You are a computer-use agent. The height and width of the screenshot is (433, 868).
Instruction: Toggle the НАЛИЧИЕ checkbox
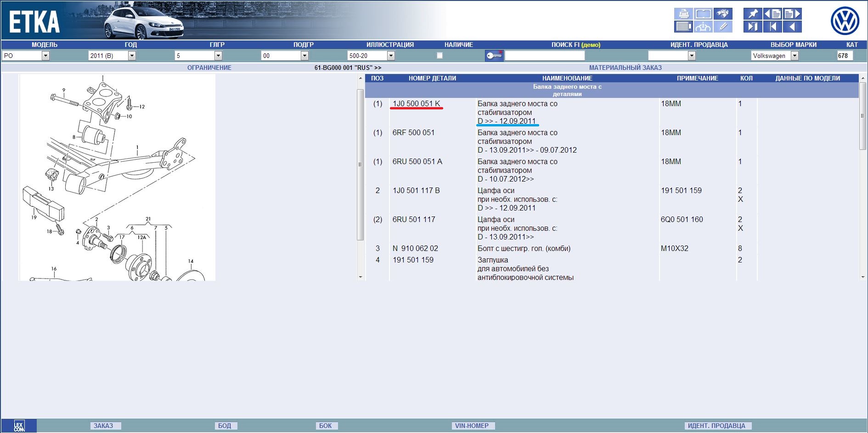click(x=440, y=56)
